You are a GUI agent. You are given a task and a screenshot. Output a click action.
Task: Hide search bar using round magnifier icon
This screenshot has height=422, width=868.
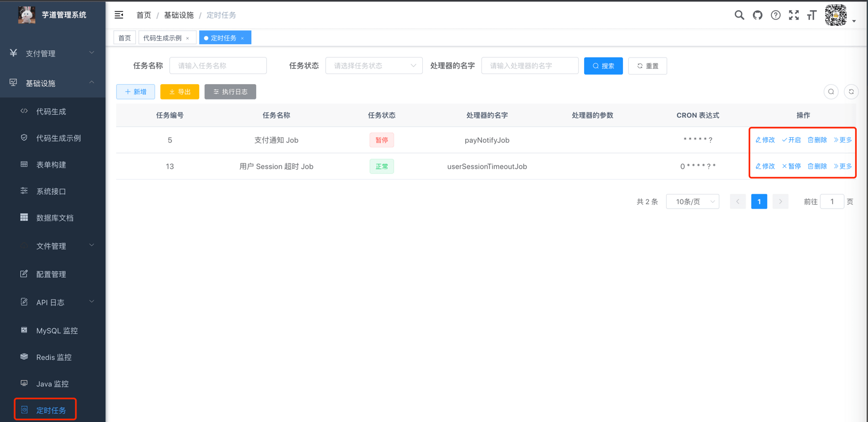(x=831, y=92)
